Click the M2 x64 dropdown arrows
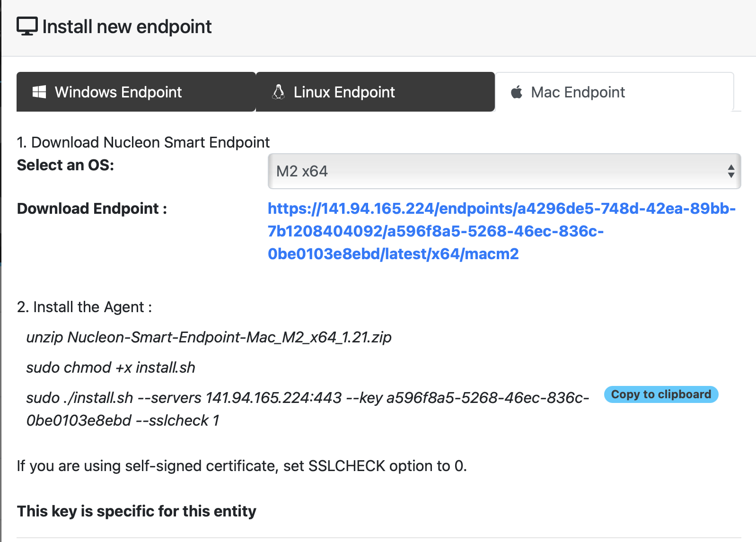756x542 pixels. point(731,171)
